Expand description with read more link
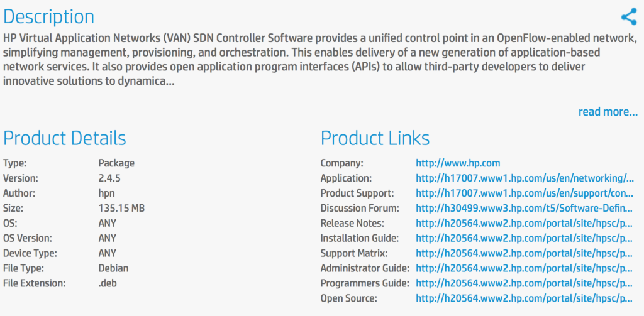Screen dimensions: 644x316 608,112
